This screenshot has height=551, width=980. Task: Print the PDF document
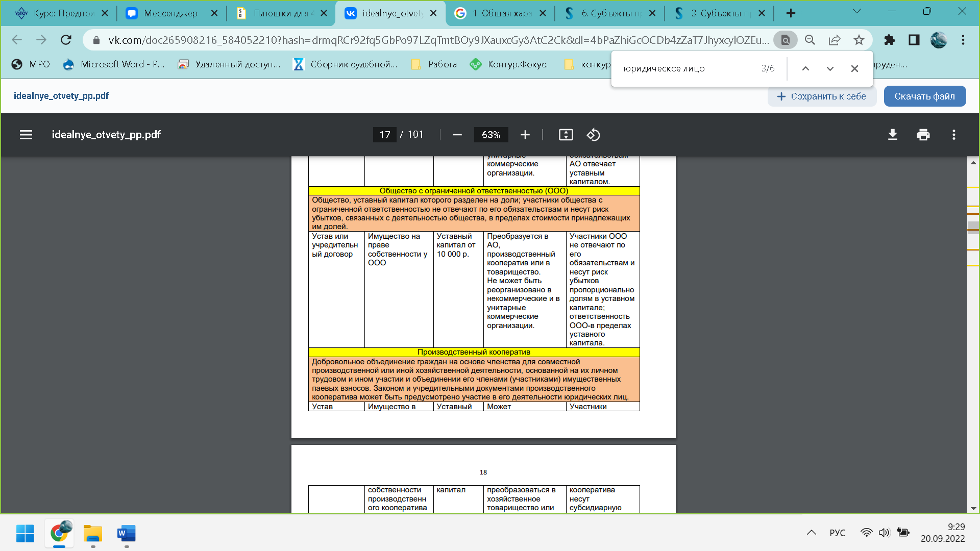(x=923, y=135)
